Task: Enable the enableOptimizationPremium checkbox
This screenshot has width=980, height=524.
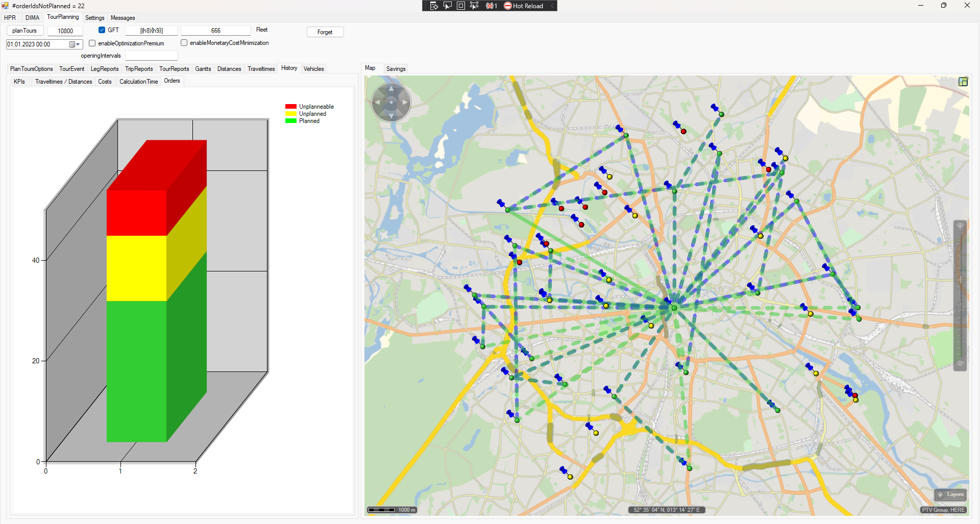Action: pos(92,43)
